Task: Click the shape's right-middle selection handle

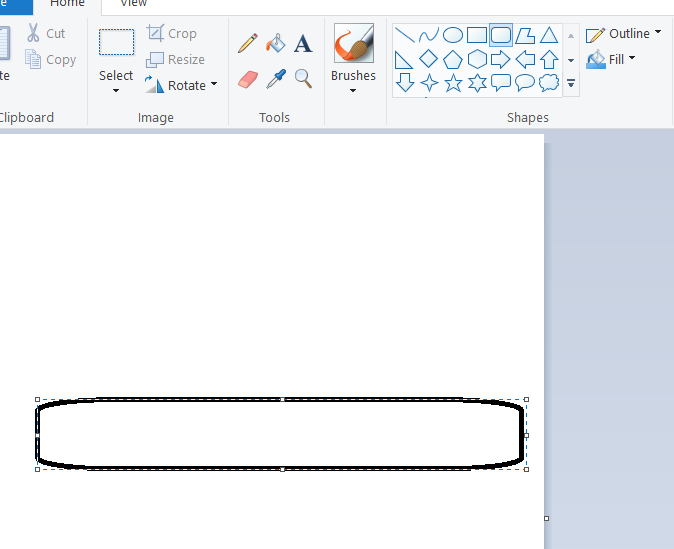Action: [527, 435]
